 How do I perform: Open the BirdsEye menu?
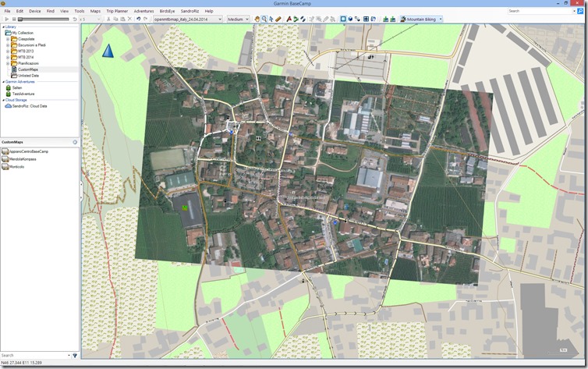(x=167, y=11)
